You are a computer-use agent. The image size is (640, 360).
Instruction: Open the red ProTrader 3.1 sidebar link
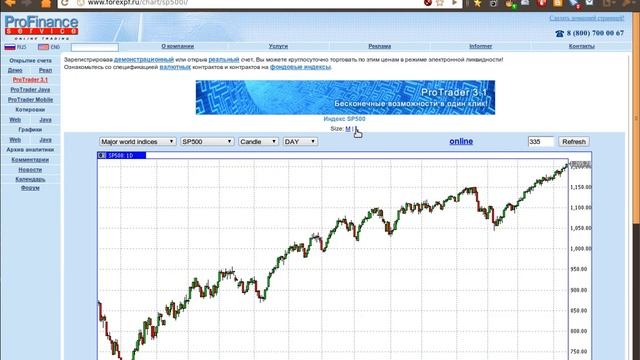point(30,80)
